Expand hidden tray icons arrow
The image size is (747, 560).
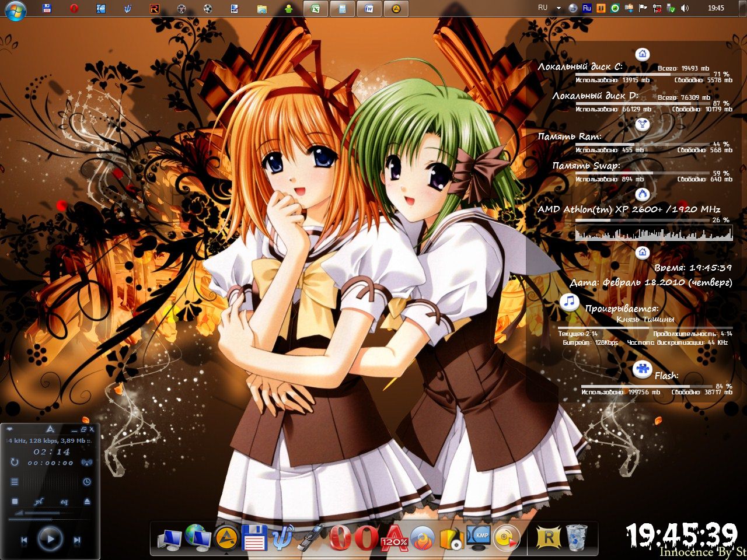pos(558,8)
